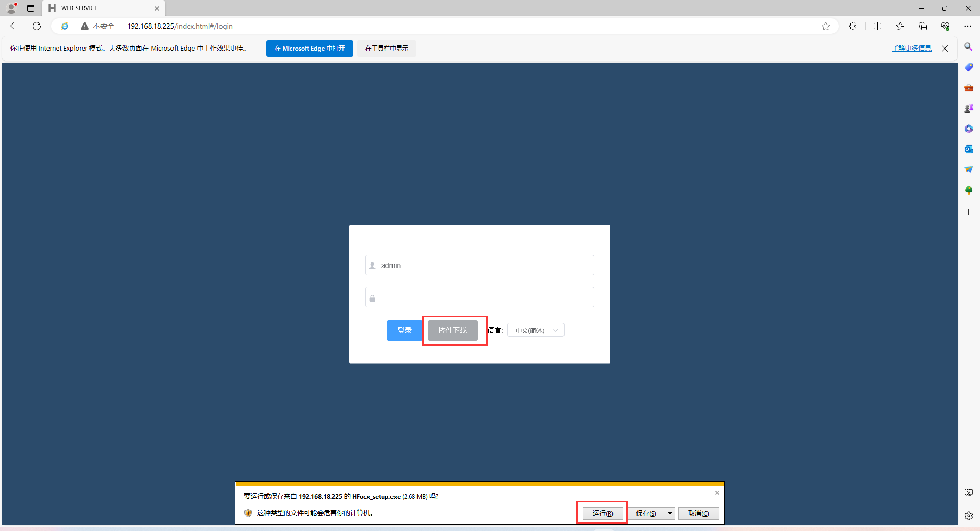Expand the language dropdown 中文(简体)
The height and width of the screenshot is (531, 980).
click(x=535, y=330)
